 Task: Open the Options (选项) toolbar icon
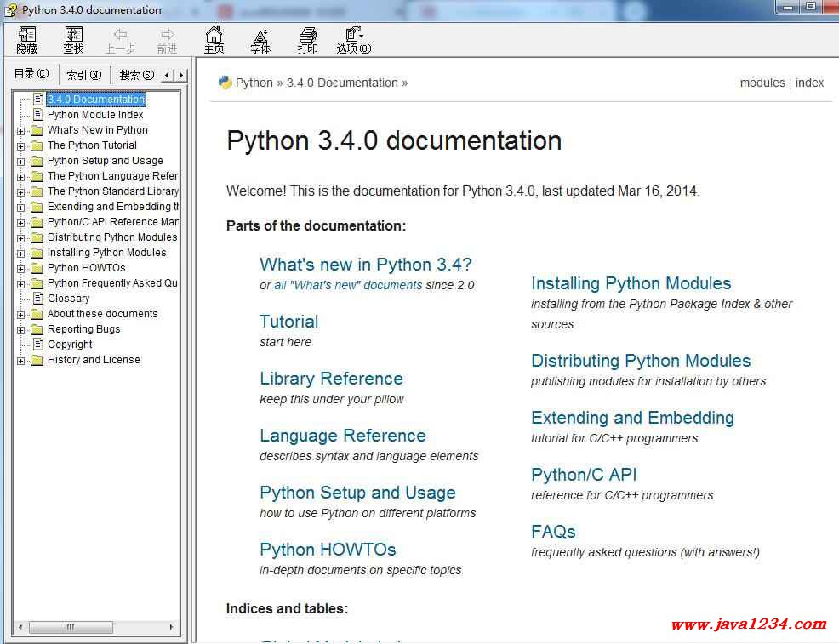354,40
